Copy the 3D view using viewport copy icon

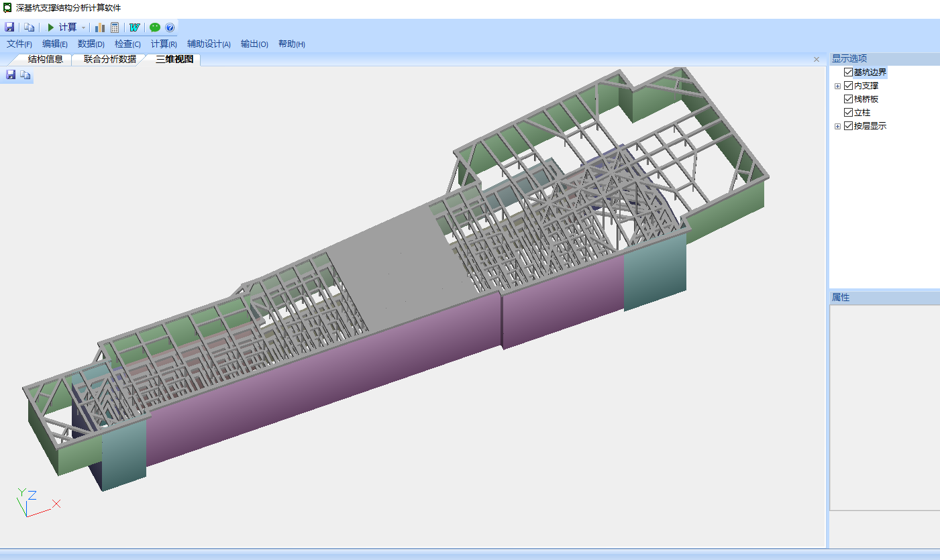(x=25, y=75)
